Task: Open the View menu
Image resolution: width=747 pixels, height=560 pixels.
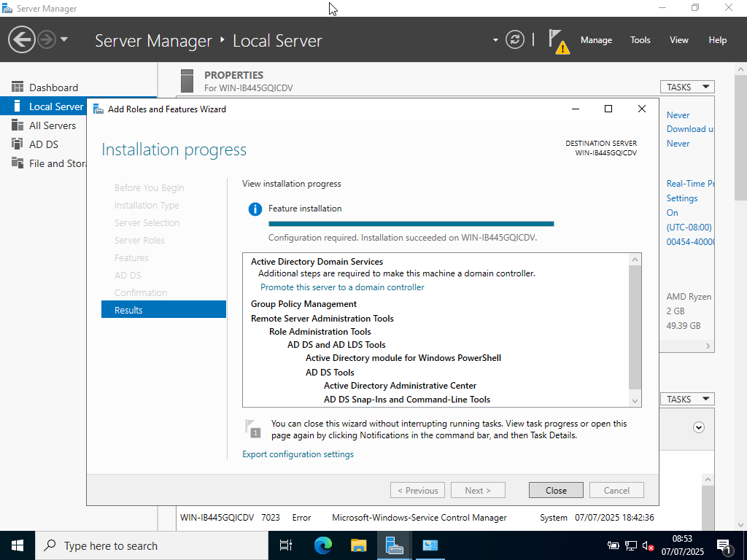Action: point(679,40)
